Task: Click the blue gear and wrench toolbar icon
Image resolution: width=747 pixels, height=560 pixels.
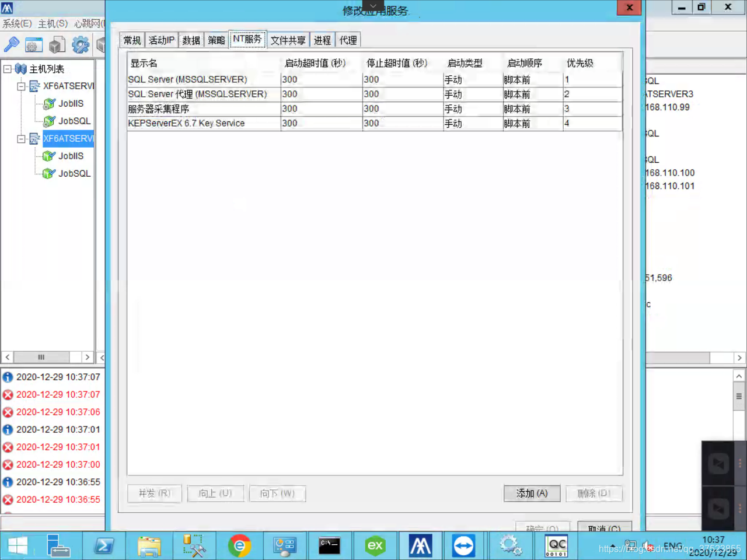Action: [81, 45]
